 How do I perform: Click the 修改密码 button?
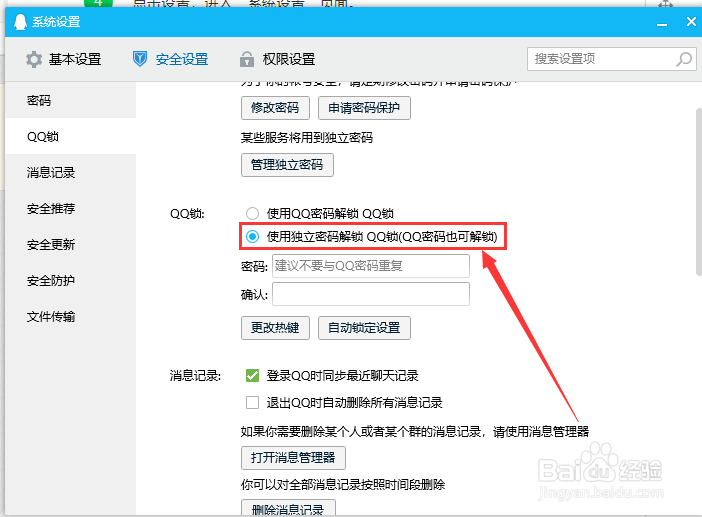(275, 108)
